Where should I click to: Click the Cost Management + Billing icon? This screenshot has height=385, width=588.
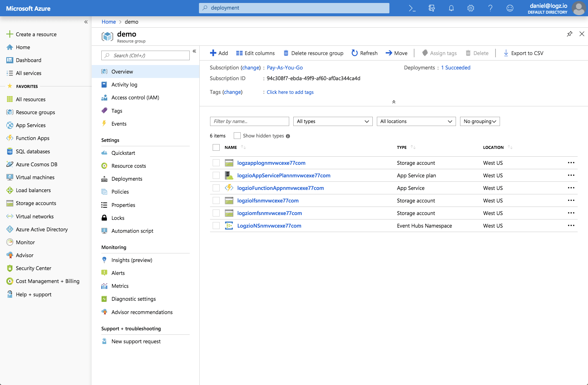click(x=10, y=281)
